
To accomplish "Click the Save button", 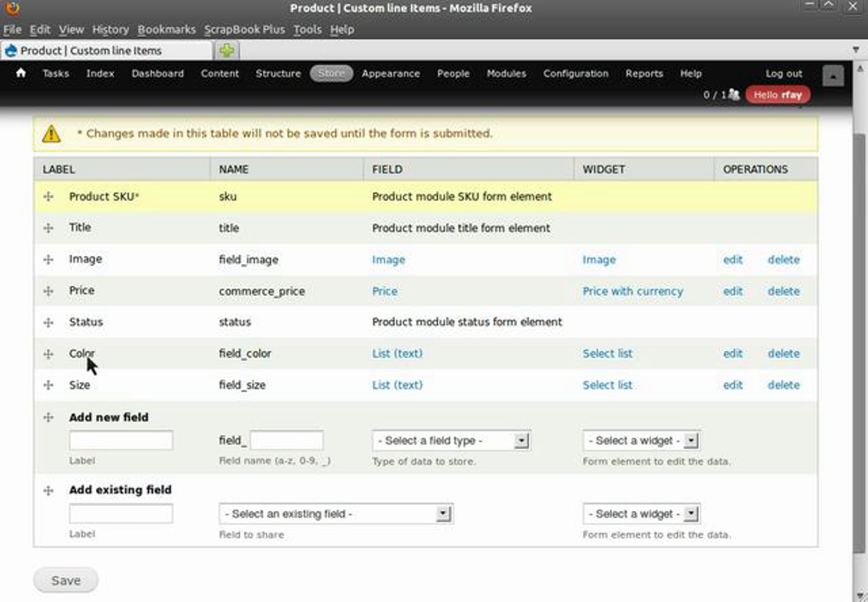I will (66, 580).
